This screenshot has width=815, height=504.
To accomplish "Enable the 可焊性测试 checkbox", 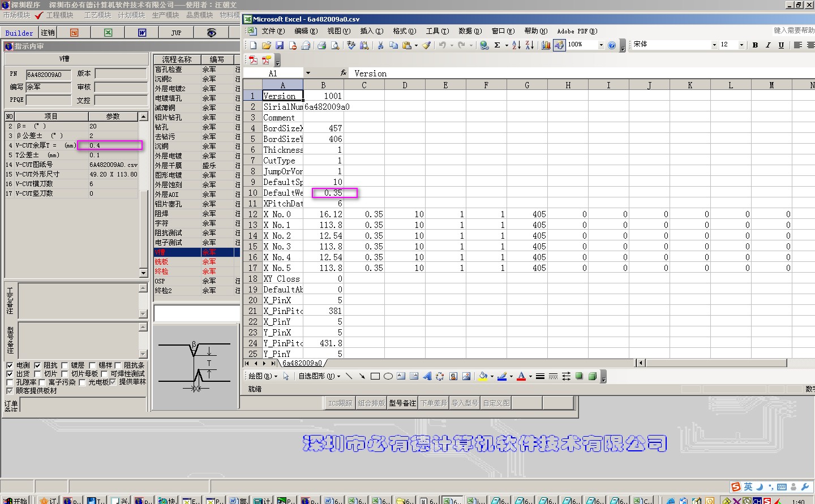I will coord(104,374).
